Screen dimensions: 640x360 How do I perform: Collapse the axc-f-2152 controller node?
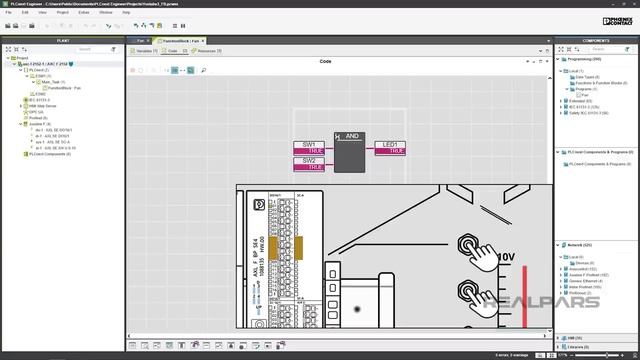click(x=14, y=64)
